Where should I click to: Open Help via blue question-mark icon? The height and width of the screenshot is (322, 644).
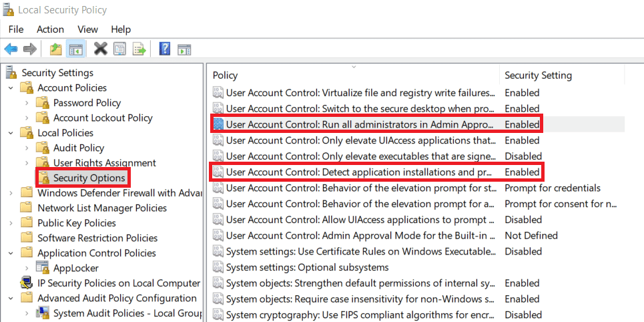[165, 49]
